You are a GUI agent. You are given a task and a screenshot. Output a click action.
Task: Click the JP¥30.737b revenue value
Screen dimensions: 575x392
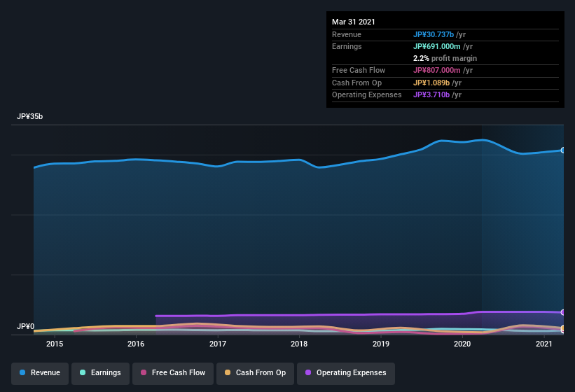tap(434, 34)
